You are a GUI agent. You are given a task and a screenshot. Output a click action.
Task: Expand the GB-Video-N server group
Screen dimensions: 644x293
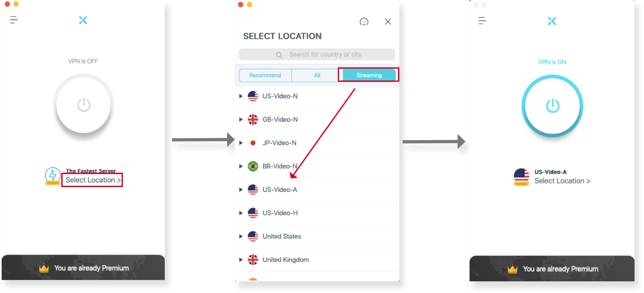pos(241,120)
